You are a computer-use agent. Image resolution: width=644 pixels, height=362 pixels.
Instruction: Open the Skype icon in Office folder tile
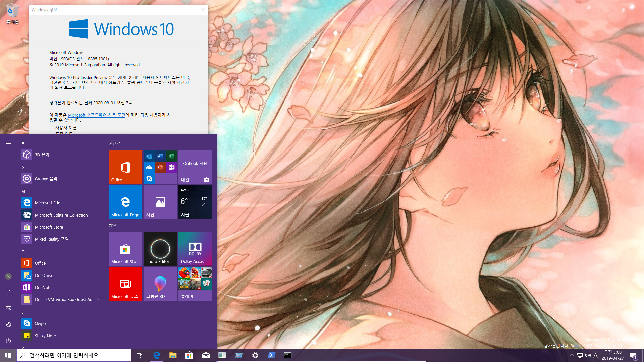[x=149, y=178]
